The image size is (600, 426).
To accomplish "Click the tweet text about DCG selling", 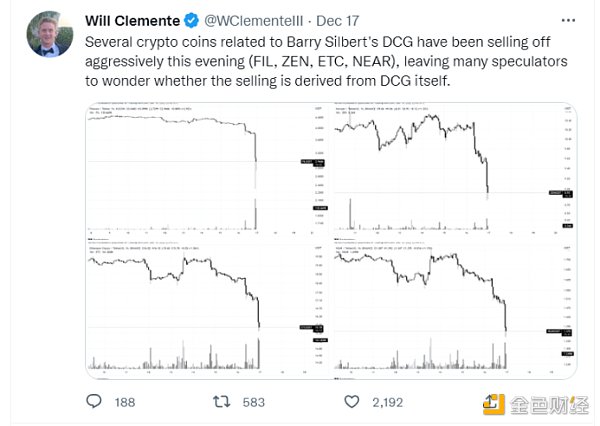I will (326, 61).
